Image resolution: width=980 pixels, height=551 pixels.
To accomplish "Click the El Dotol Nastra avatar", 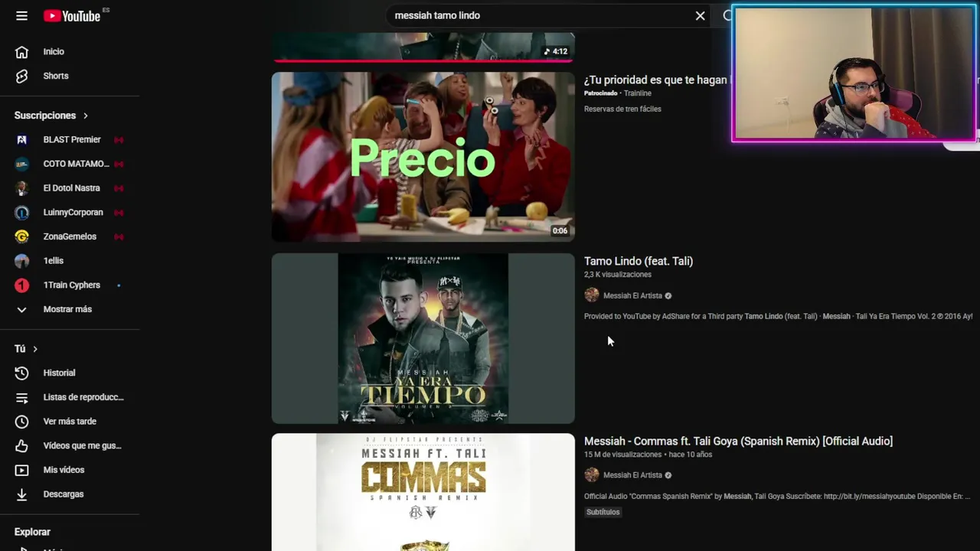I will (21, 187).
